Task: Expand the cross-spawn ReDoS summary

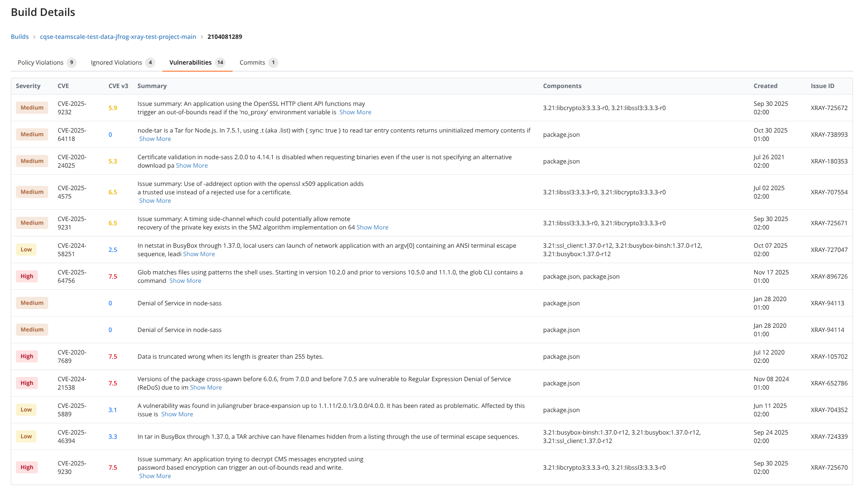Action: [206, 387]
